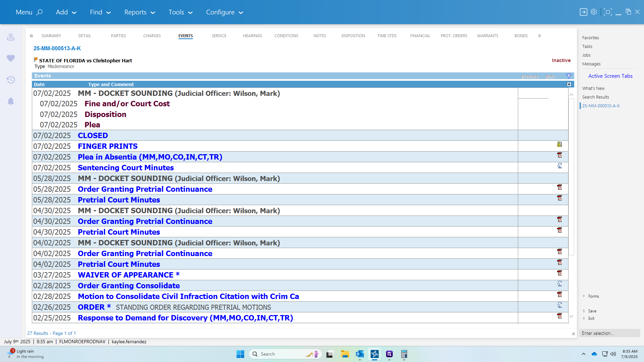Viewport: 644px width, 362px height.
Task: Open the CLOSED event link
Action: point(93,135)
